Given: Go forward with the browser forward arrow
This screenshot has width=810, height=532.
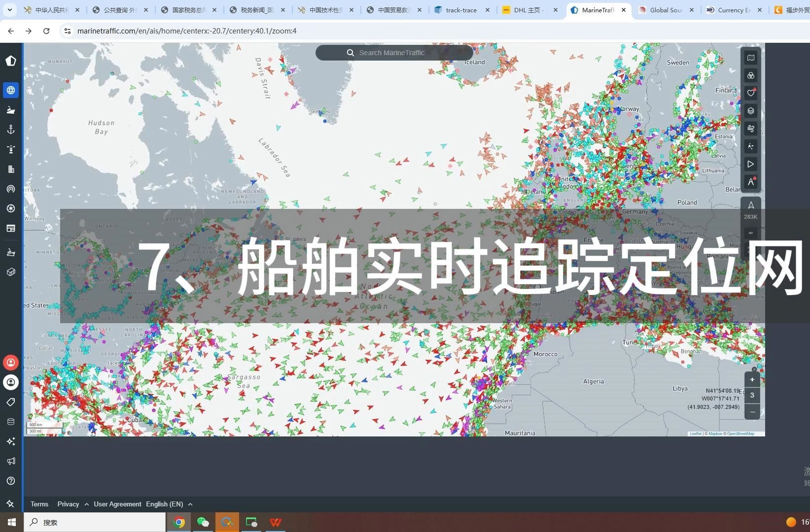Looking at the screenshot, I should pos(29,31).
